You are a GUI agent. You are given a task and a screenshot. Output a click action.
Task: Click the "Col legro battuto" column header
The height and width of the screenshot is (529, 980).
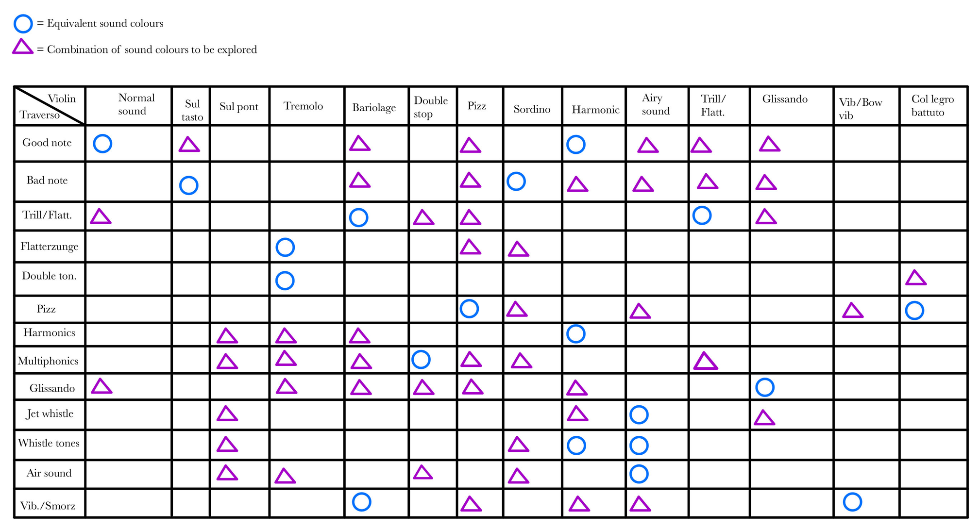(932, 106)
